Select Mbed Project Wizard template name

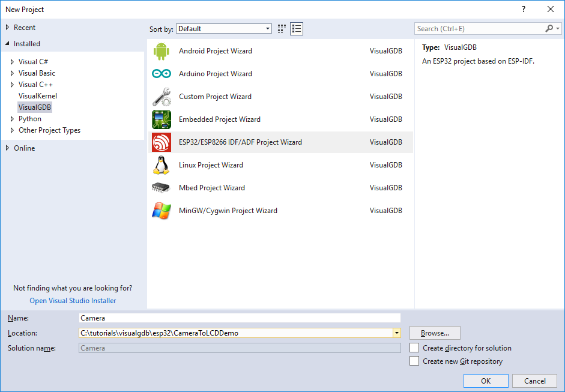(x=212, y=188)
